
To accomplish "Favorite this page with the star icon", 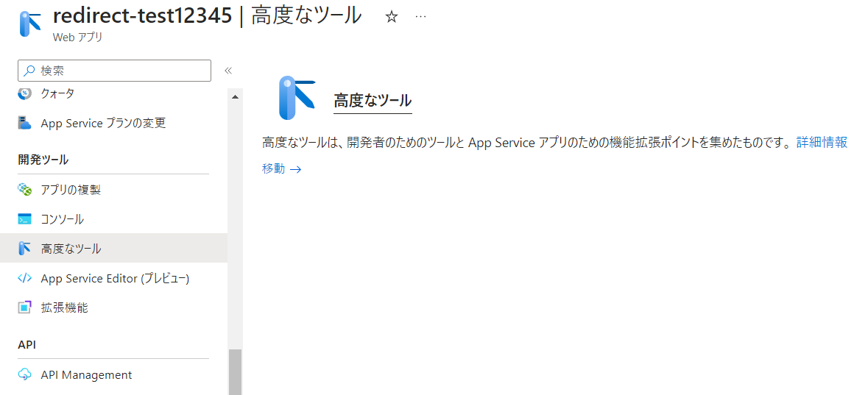I will tap(392, 17).
